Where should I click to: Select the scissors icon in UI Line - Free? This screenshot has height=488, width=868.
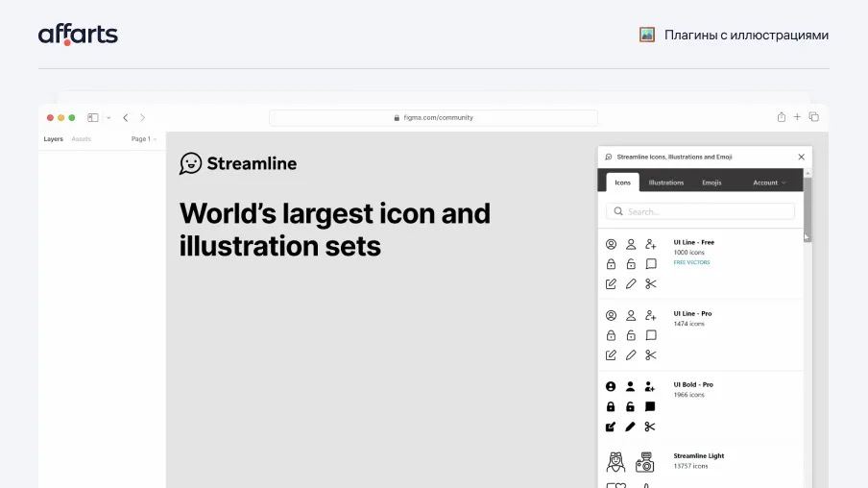coord(651,283)
